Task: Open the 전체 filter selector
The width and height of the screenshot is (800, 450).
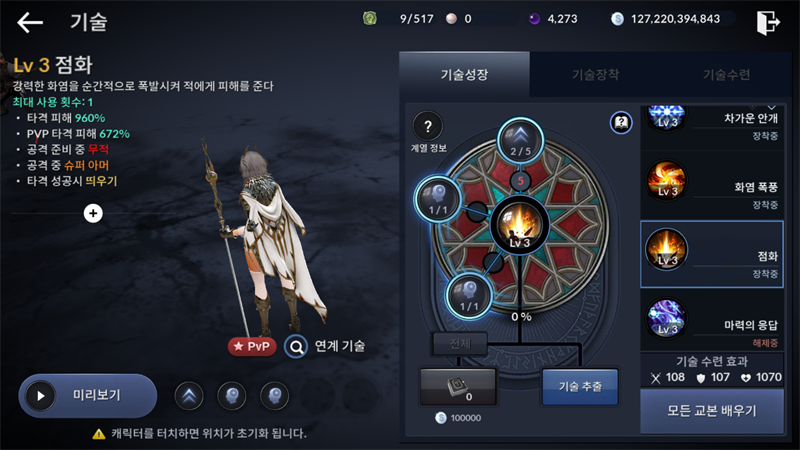Action: (x=460, y=343)
